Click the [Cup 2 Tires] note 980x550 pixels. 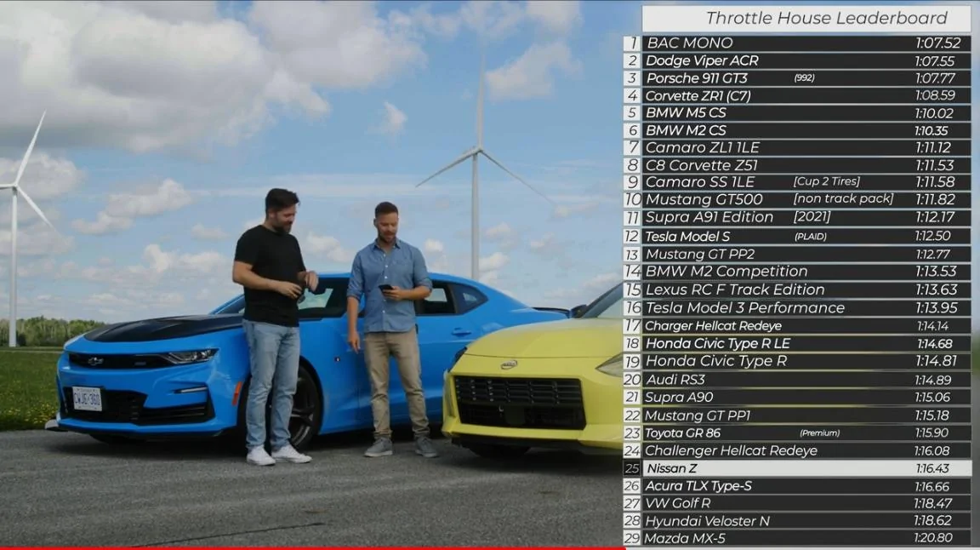click(x=827, y=181)
